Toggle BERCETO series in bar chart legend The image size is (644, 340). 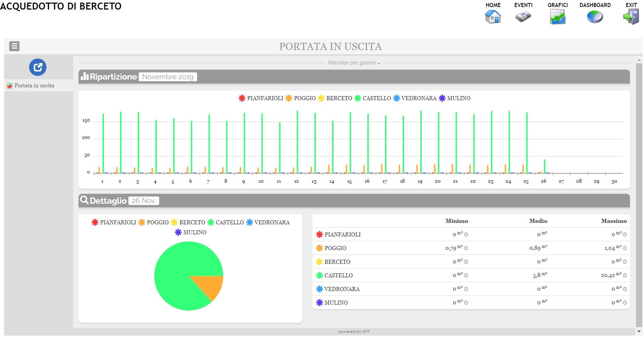coord(335,98)
